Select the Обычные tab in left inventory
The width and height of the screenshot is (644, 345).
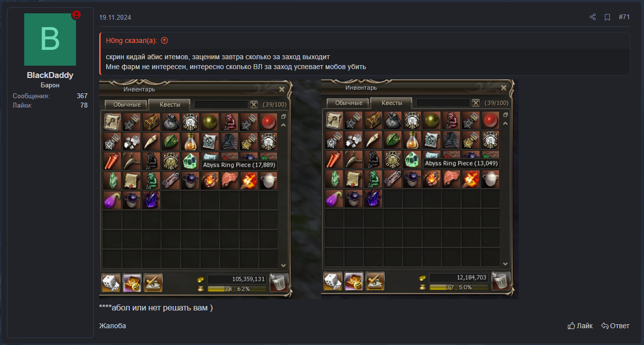click(126, 105)
